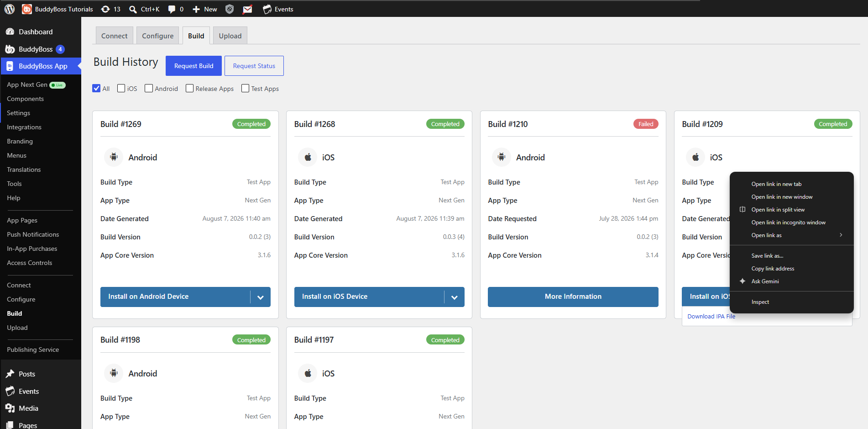868x429 pixels.
Task: Expand Install on iOS Device dropdown arrow
Action: tap(455, 297)
